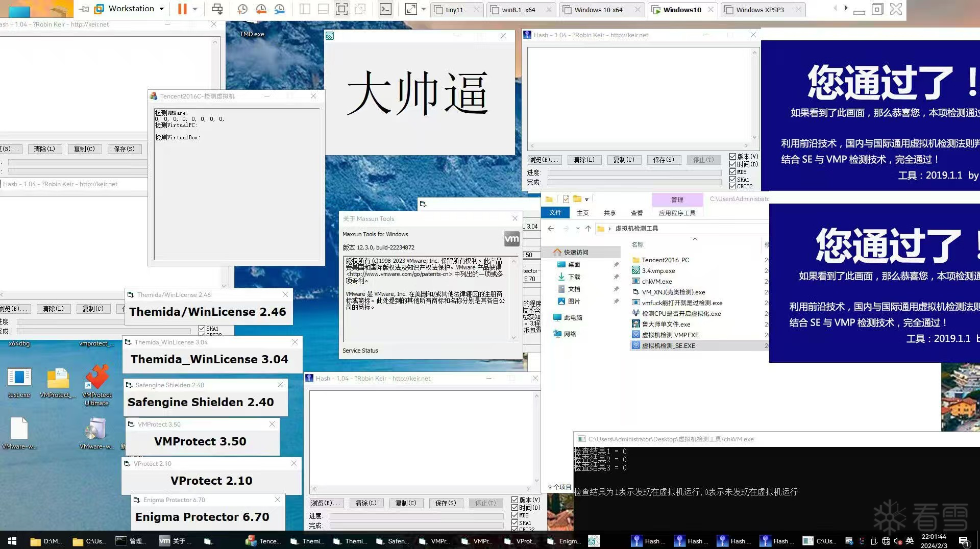Image resolution: width=980 pixels, height=549 pixels.
Task: Click 复制(C) in top-right Hash window
Action: click(624, 160)
